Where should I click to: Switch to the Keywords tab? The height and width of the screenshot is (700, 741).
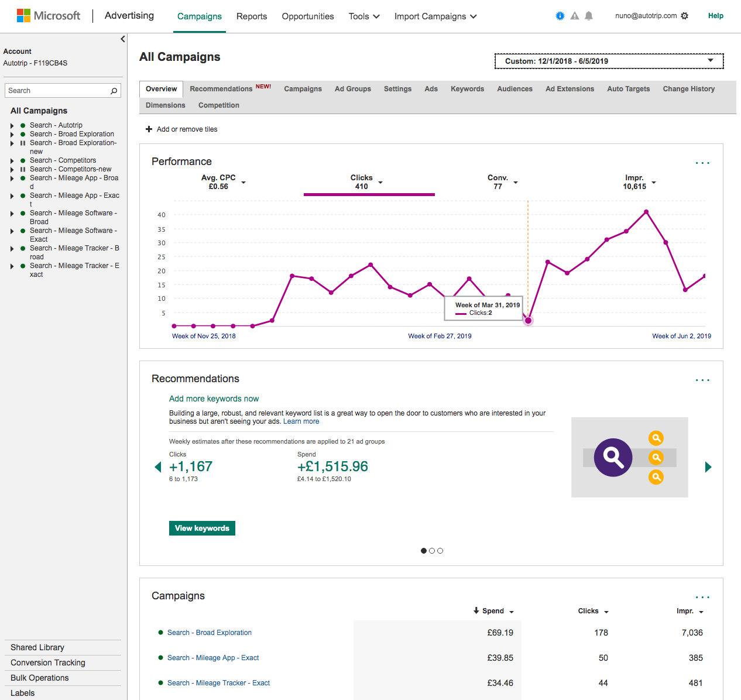[x=467, y=89]
